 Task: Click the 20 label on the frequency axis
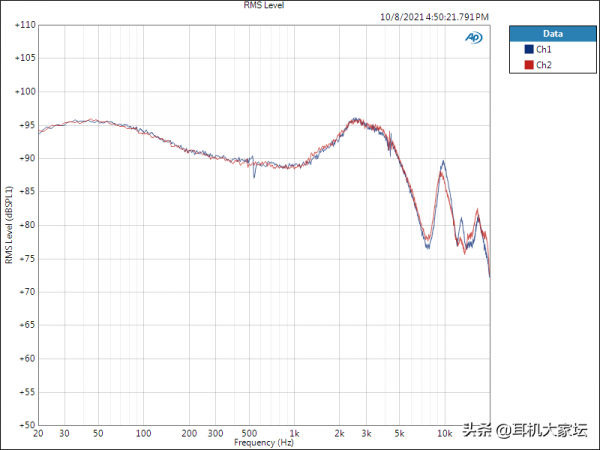(x=38, y=434)
